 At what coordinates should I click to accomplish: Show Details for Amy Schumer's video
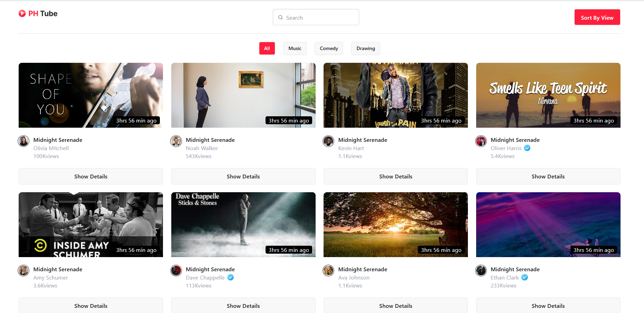coord(91,305)
